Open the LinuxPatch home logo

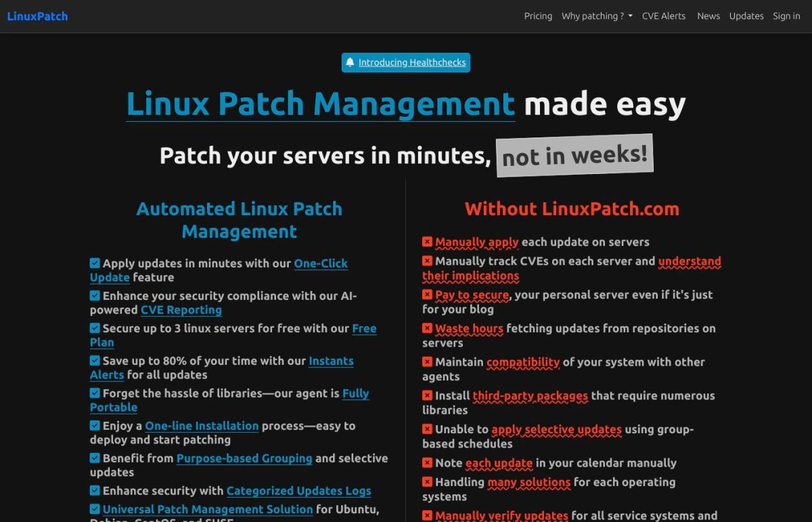(x=37, y=16)
